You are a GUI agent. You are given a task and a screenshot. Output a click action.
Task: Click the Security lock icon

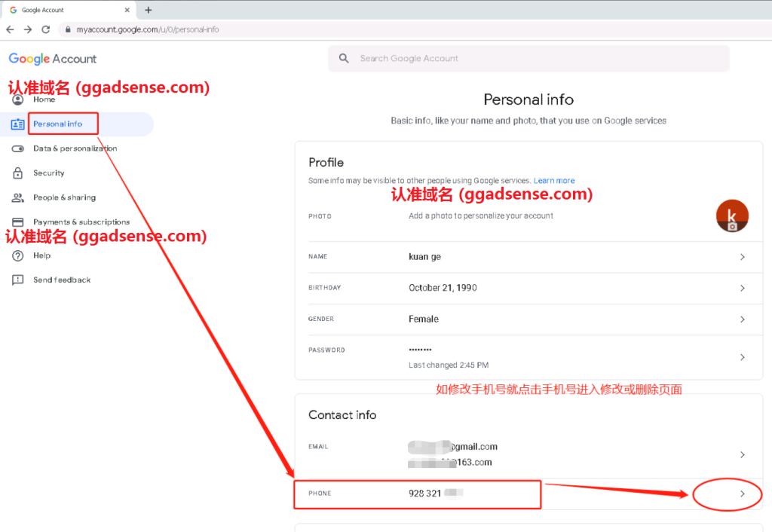[x=17, y=173]
